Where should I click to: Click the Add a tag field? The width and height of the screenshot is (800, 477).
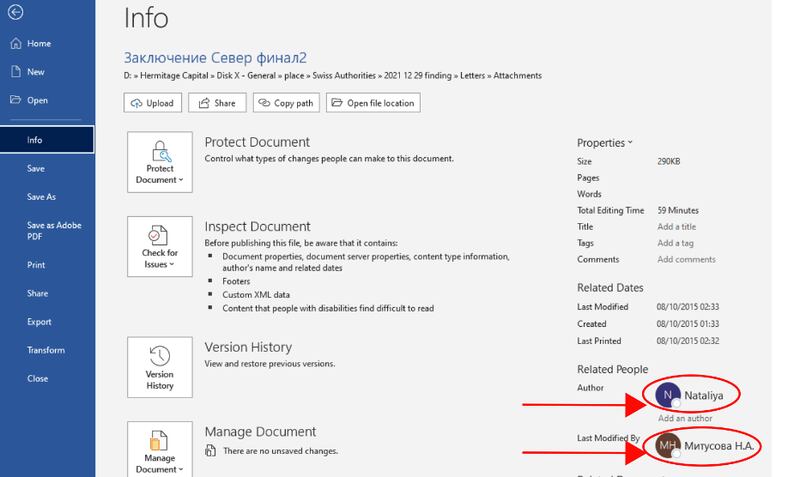(x=675, y=243)
